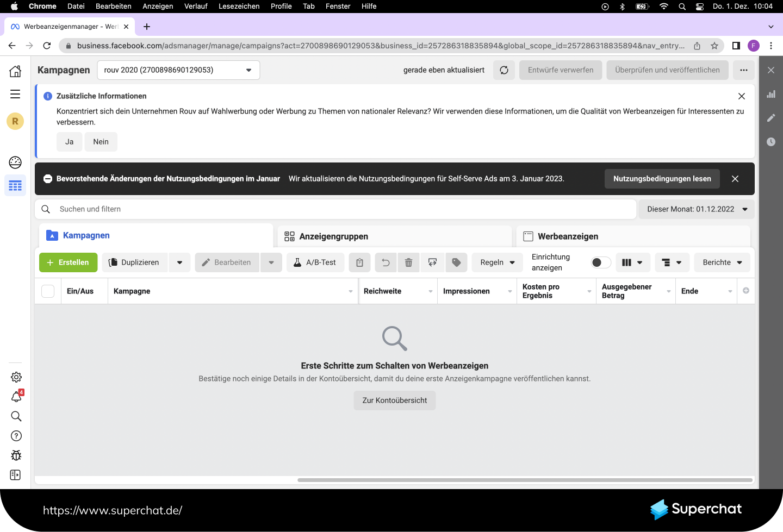This screenshot has width=783, height=532.
Task: Open settings gear in left sidebar
Action: (x=16, y=377)
